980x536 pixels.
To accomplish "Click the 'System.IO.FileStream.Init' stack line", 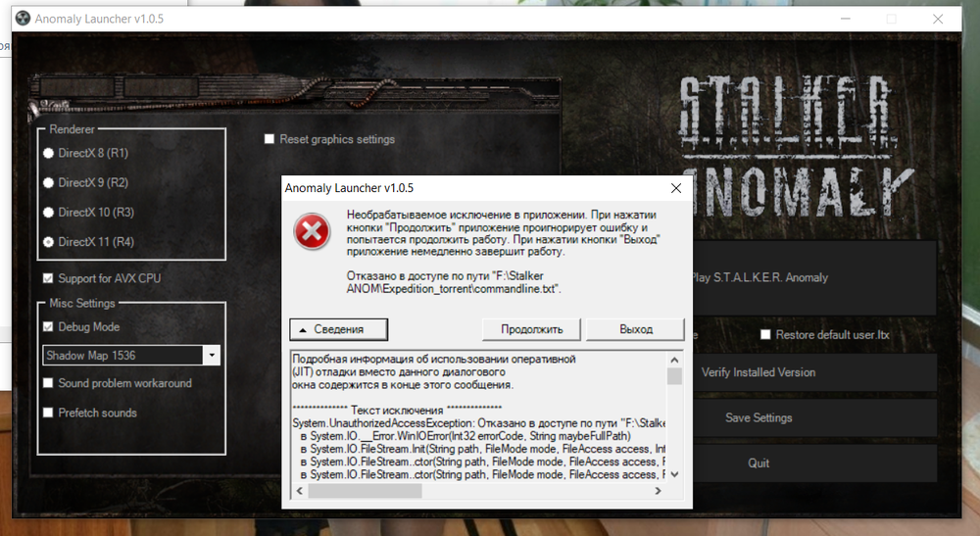I will click(482, 449).
